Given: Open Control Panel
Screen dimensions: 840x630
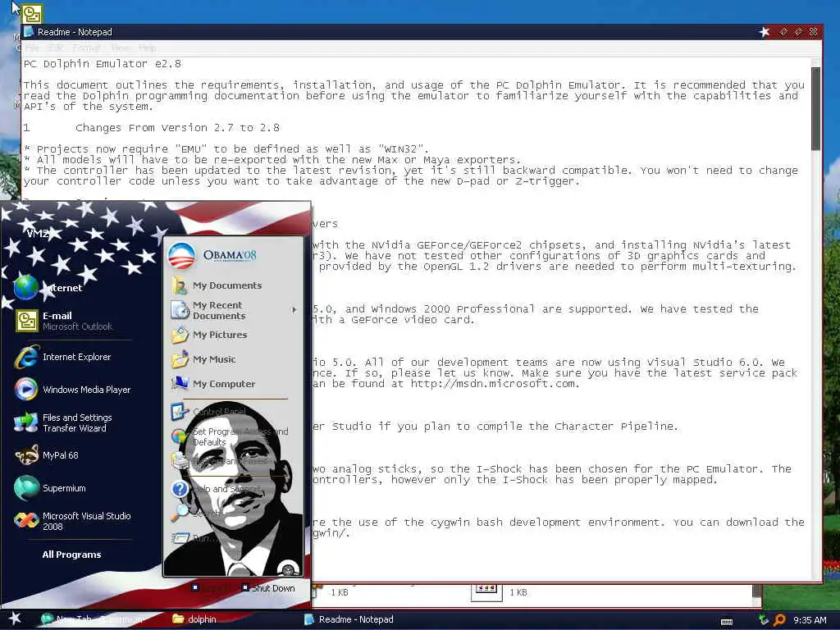Looking at the screenshot, I should (x=209, y=412).
